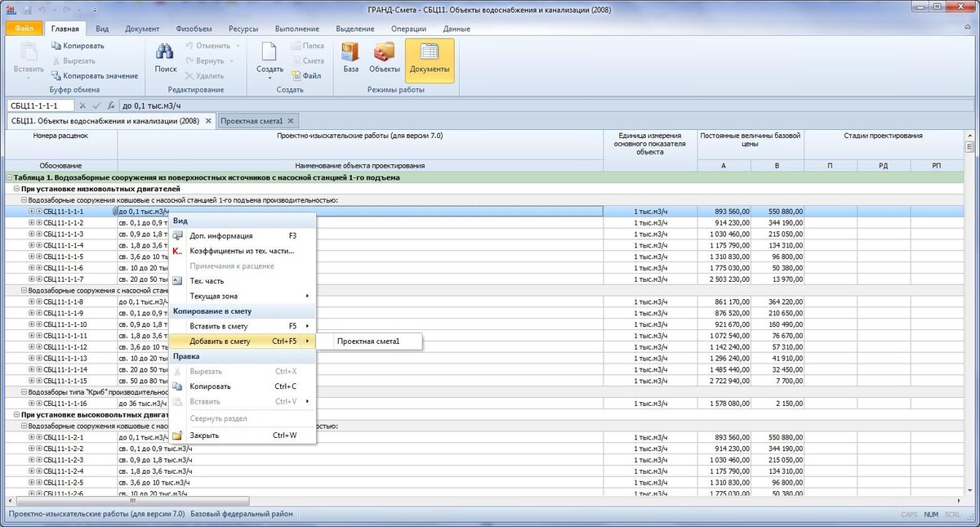This screenshot has width=980, height=527.
Task: Click the name box showing СБЦ11-1-1-1
Action: click(40, 105)
